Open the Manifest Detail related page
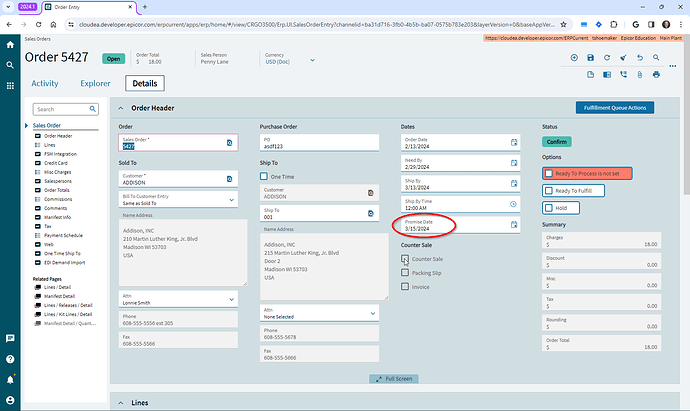This screenshot has height=411, width=690. pos(59,296)
